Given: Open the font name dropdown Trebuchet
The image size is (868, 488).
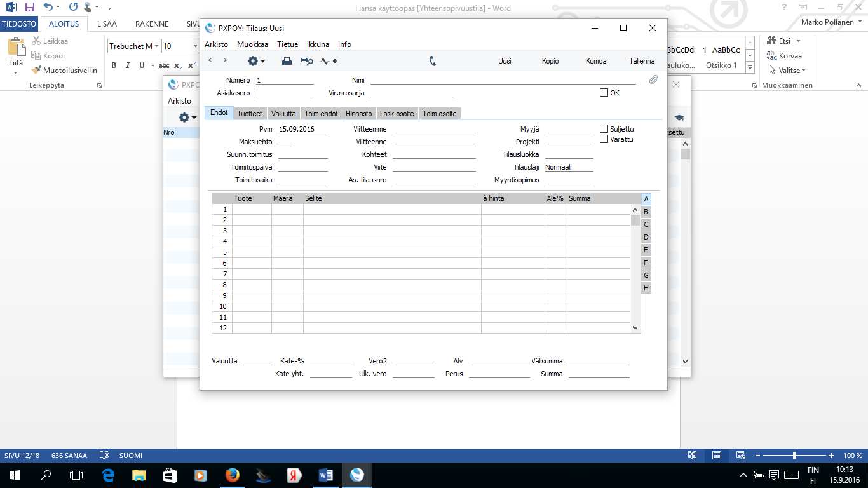Looking at the screenshot, I should 156,46.
